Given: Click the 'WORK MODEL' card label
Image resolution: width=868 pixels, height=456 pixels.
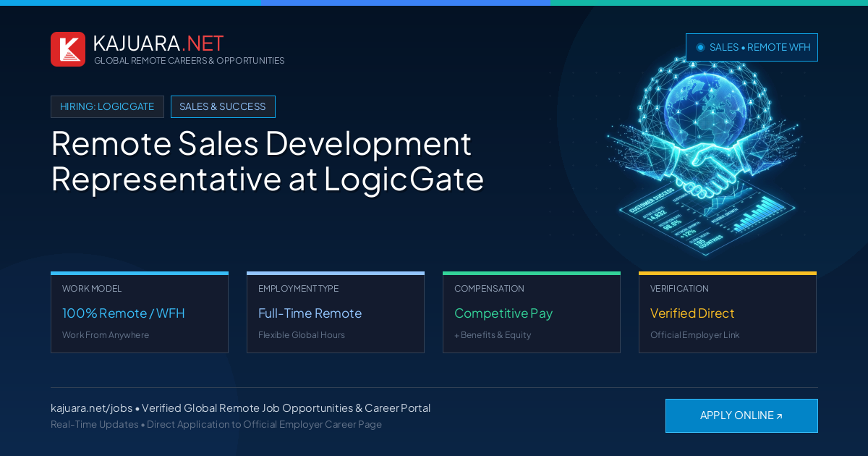Looking at the screenshot, I should (x=92, y=289).
